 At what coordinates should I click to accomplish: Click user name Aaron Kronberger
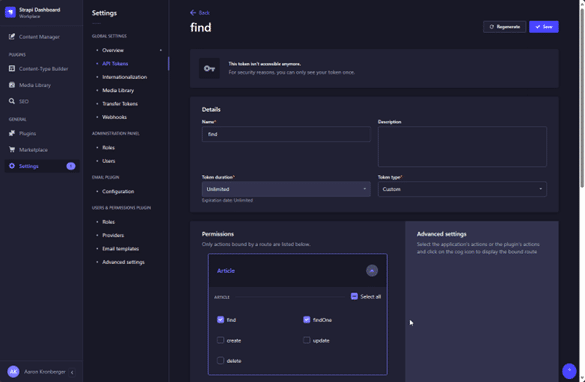click(x=45, y=372)
